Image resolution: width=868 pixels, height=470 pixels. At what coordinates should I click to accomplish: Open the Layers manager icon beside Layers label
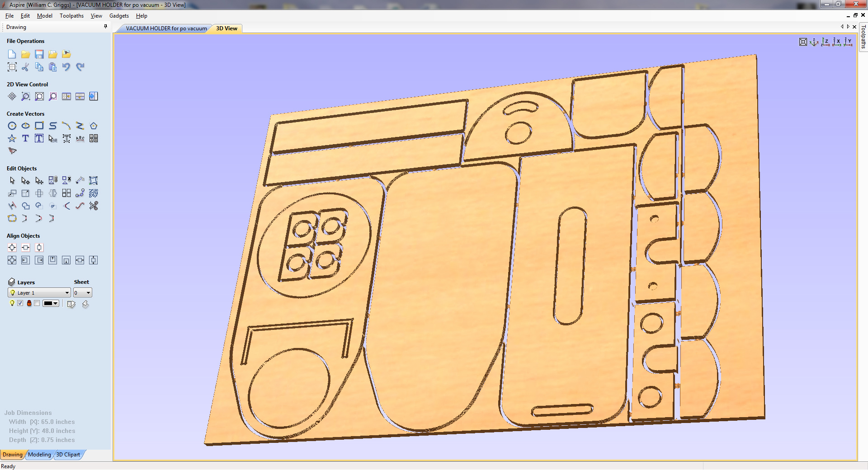click(12, 282)
